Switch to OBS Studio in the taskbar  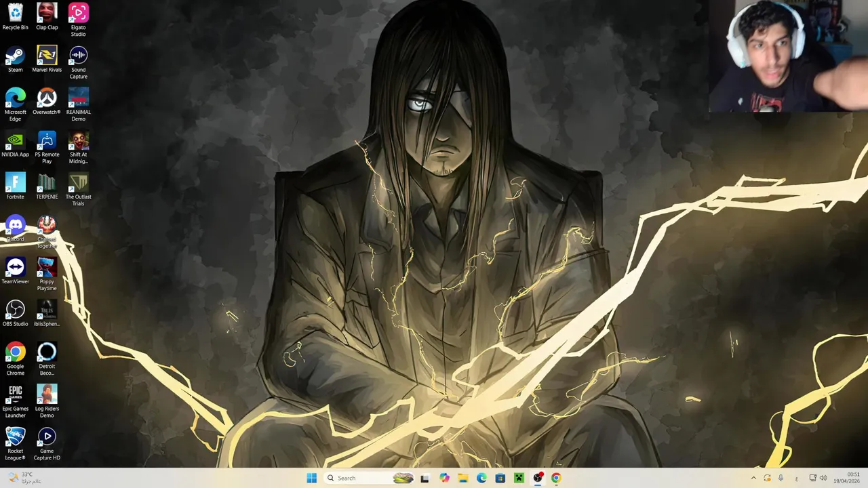(538, 478)
